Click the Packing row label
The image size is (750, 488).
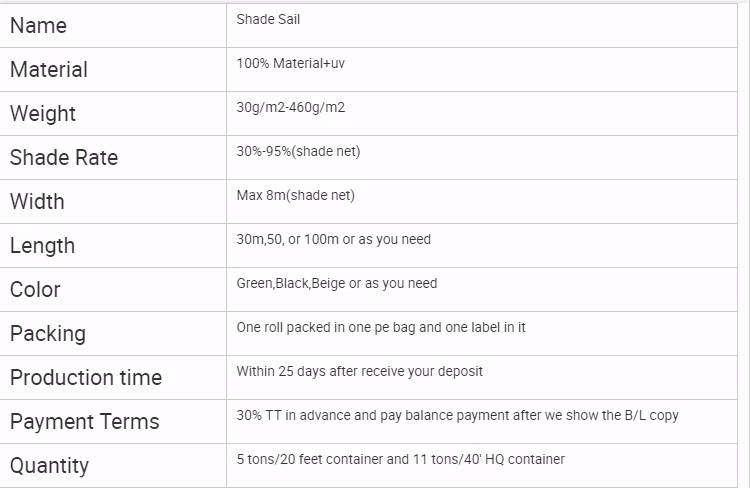(48, 334)
